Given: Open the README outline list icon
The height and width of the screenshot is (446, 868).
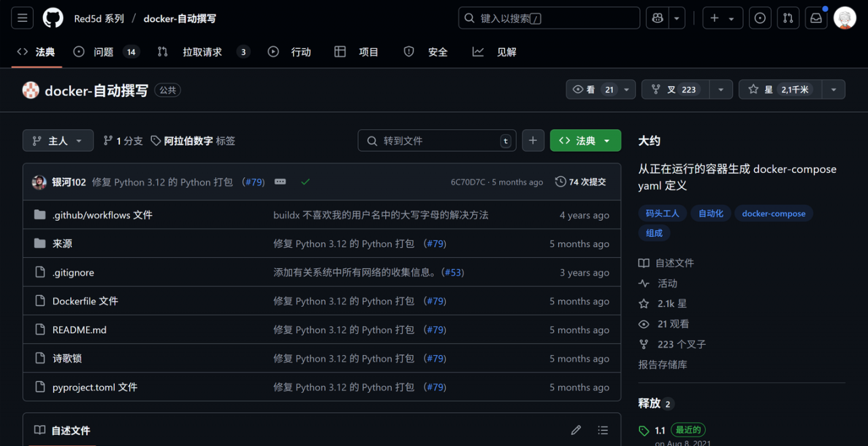Looking at the screenshot, I should click(603, 430).
